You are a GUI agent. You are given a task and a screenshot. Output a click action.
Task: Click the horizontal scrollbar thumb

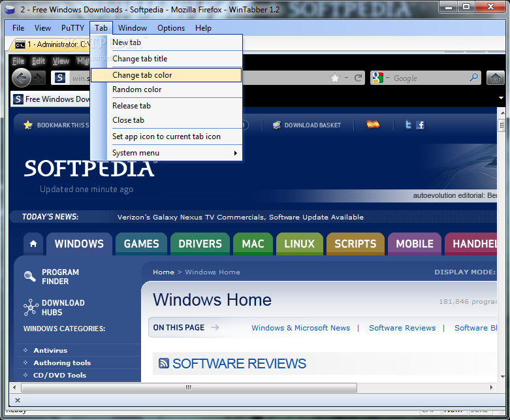tap(189, 387)
